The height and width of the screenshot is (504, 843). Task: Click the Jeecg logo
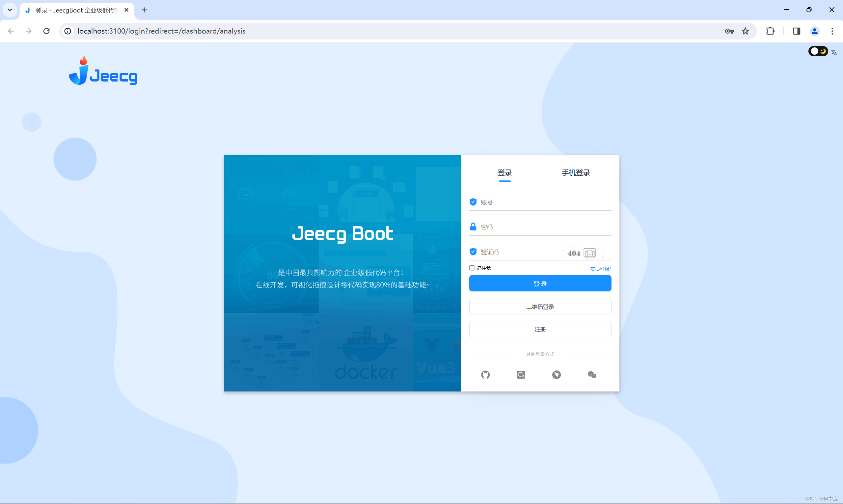103,71
